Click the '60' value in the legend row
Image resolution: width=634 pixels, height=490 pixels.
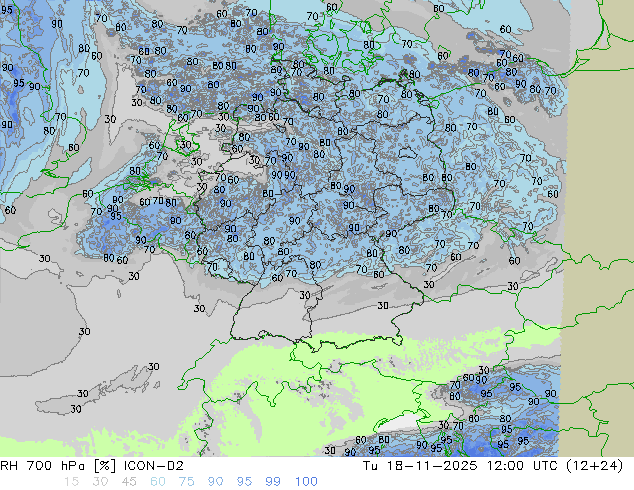[x=158, y=482]
